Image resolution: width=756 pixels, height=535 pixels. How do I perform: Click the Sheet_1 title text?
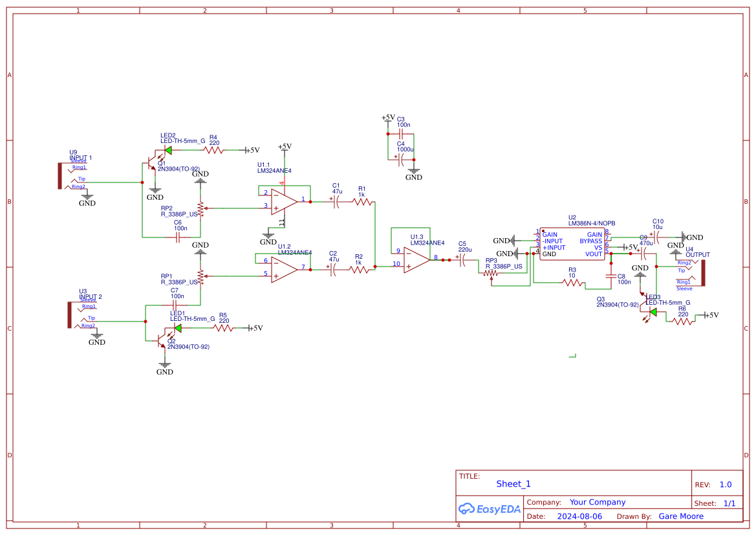click(513, 483)
